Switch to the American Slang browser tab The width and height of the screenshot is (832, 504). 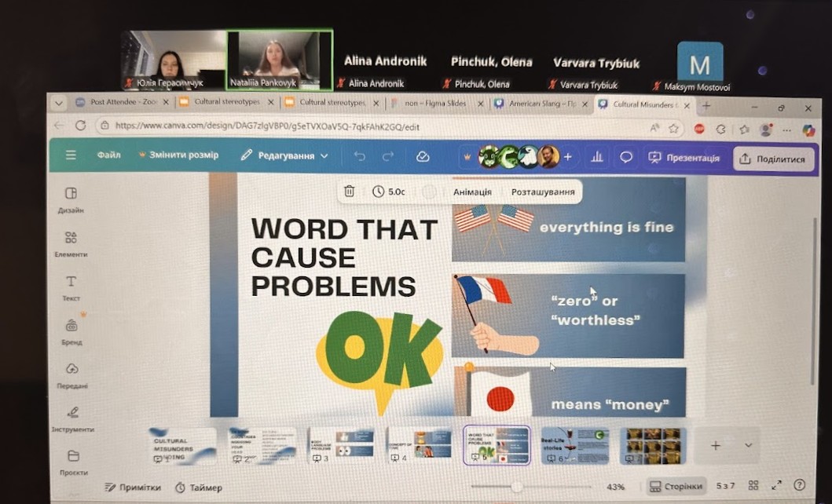[x=541, y=104]
